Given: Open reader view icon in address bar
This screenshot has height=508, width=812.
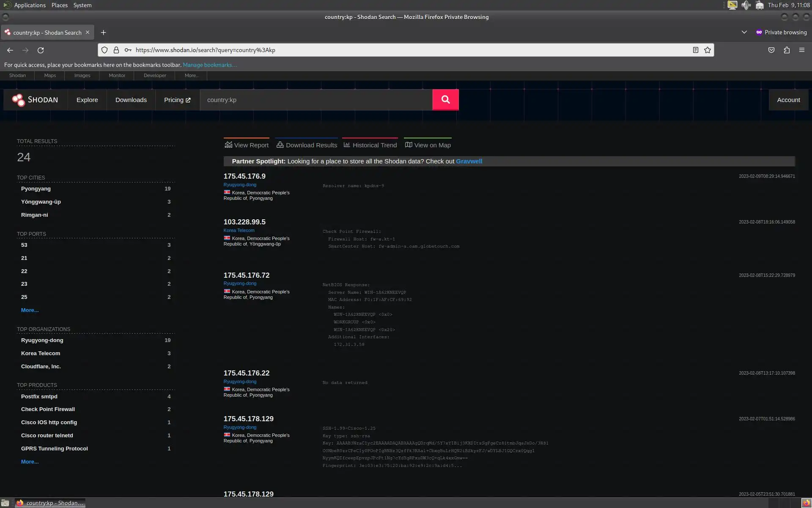Looking at the screenshot, I should tap(695, 50).
